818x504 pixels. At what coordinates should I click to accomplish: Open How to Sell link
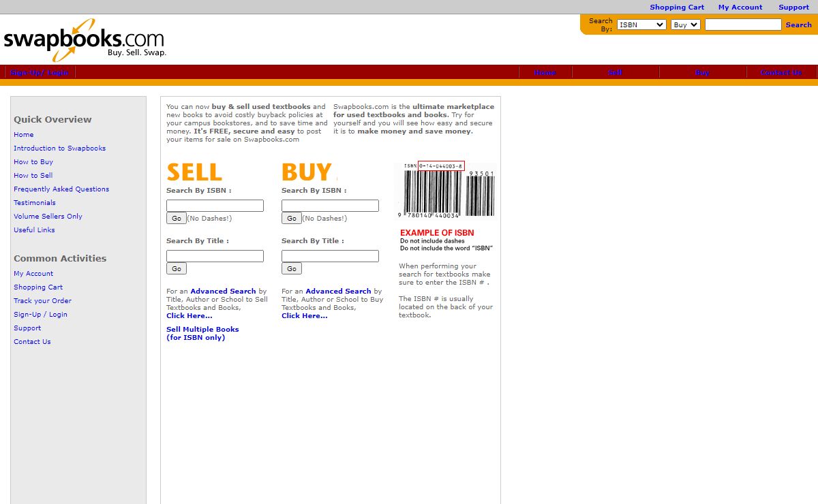33,175
